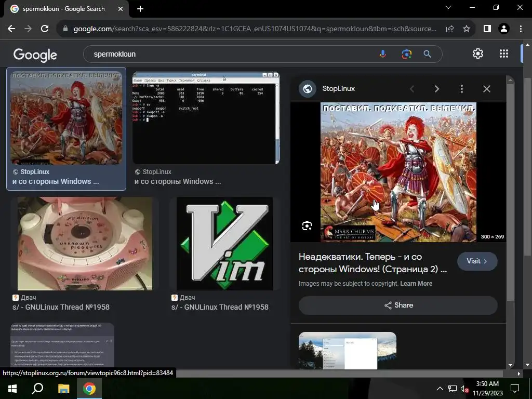Open the Learn More copyright link
The width and height of the screenshot is (532, 399).
[x=416, y=284]
